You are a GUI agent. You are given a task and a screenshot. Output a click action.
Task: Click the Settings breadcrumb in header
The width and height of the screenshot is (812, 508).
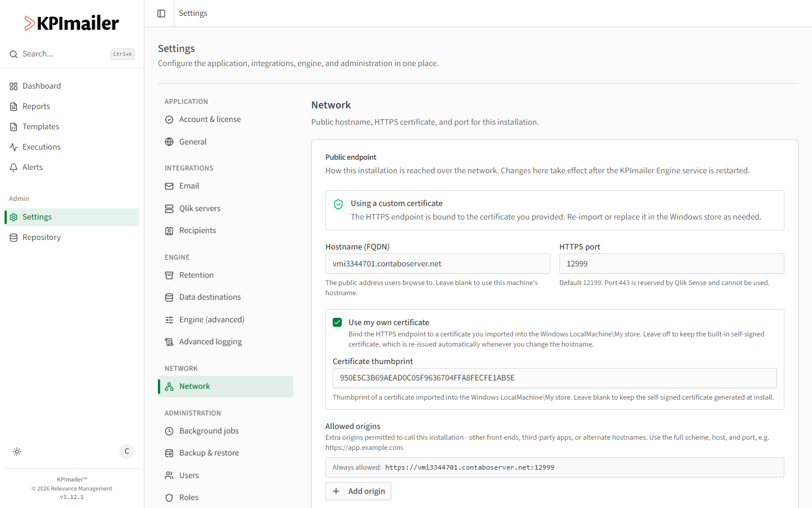[193, 13]
